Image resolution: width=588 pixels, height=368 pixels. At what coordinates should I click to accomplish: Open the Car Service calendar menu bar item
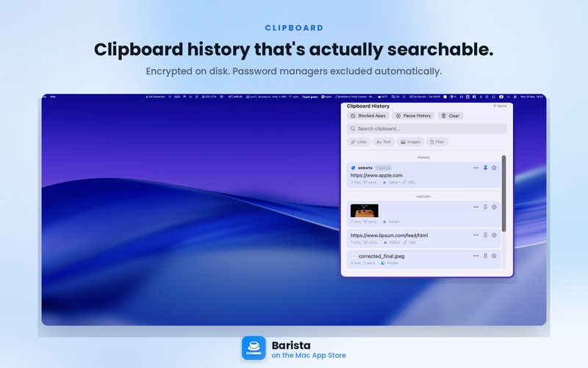click(425, 97)
